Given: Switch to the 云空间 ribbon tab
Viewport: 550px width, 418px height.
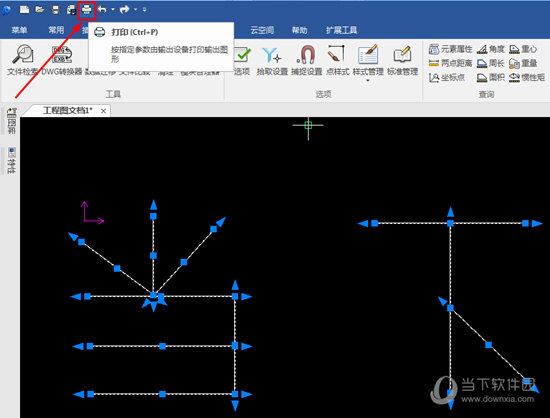Looking at the screenshot, I should click(262, 30).
